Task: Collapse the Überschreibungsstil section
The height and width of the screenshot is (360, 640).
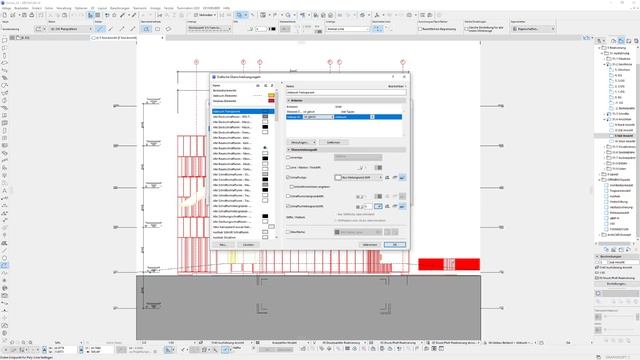Action: coord(289,150)
